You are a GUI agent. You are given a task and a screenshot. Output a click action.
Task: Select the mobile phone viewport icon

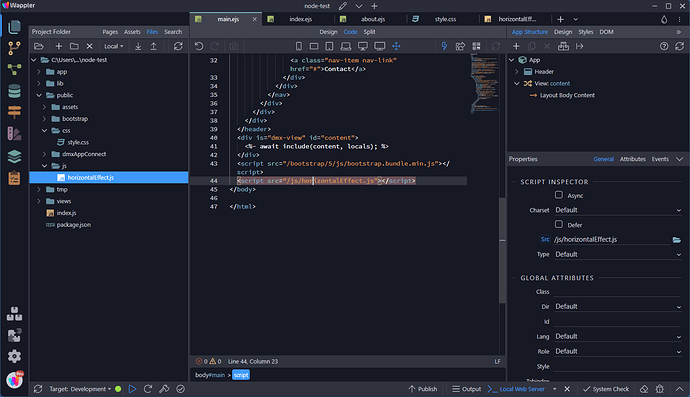298,46
